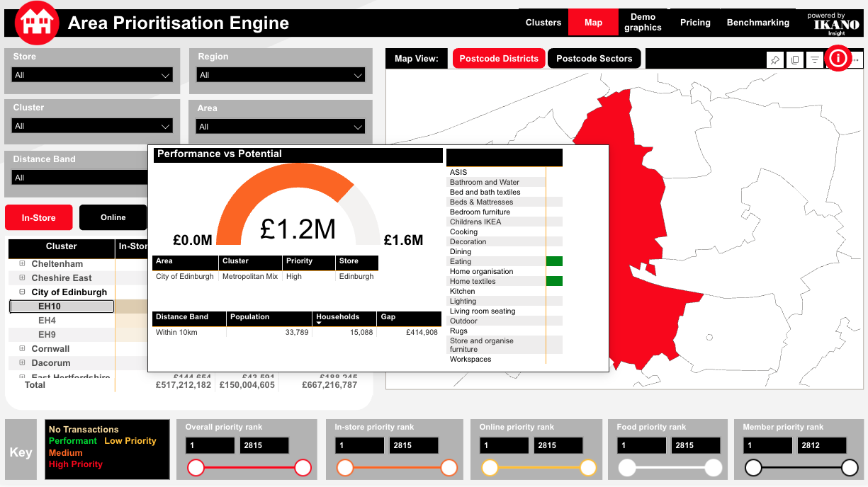This screenshot has height=487, width=868.
Task: Open the Region dropdown
Action: [281, 75]
